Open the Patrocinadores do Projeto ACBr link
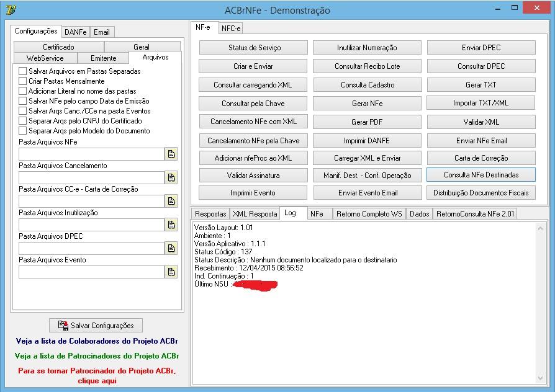 97,356
